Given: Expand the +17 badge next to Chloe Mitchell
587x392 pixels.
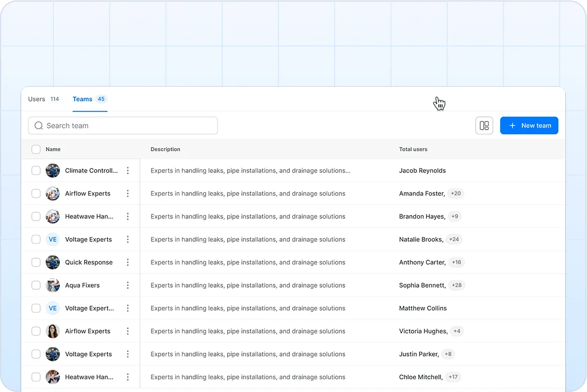Looking at the screenshot, I should tap(453, 377).
